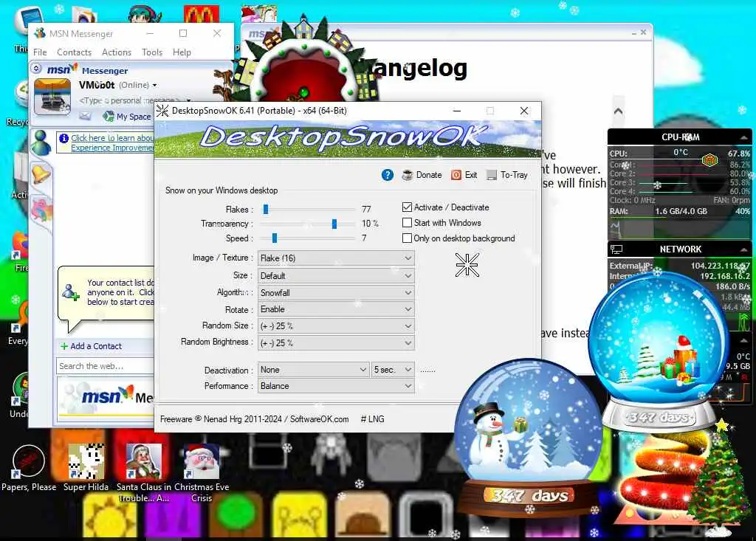This screenshot has height=541, width=756.
Task: Click the red Exit icon
Action: tap(456, 175)
